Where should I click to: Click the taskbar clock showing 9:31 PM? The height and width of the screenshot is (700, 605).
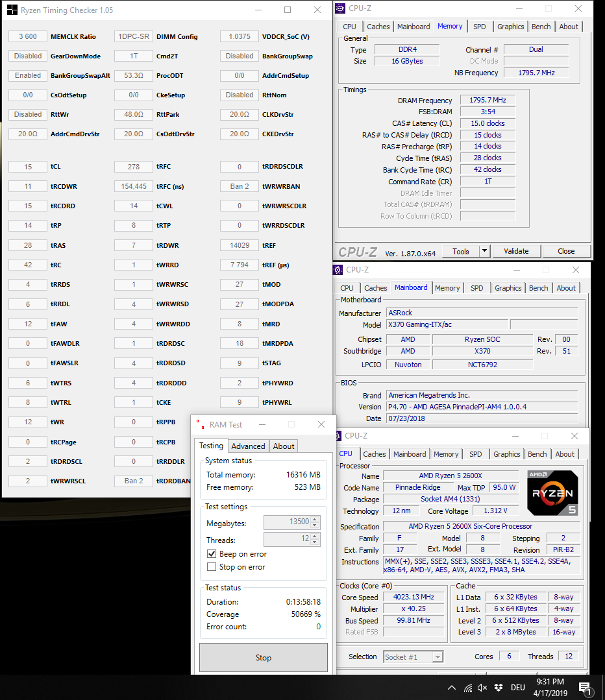coord(550,688)
